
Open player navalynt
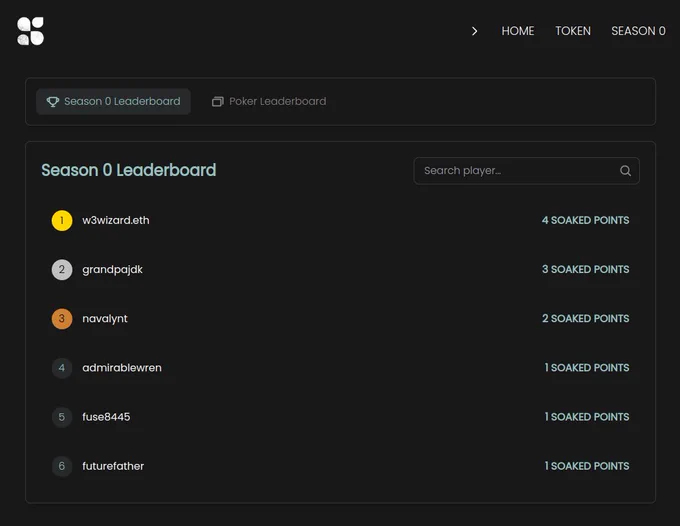[x=105, y=319]
